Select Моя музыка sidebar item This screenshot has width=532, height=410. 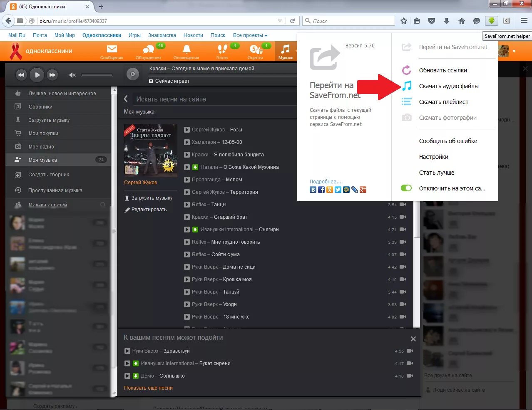(x=59, y=160)
